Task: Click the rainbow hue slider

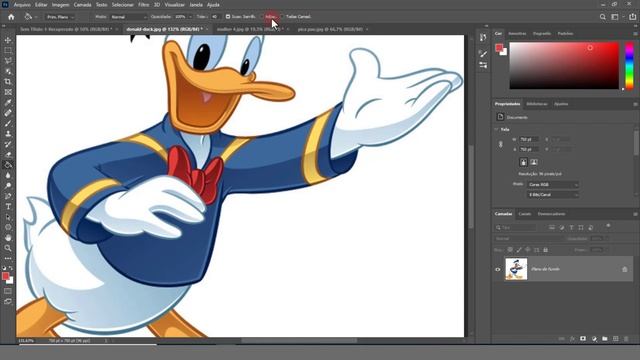Action: coord(630,65)
